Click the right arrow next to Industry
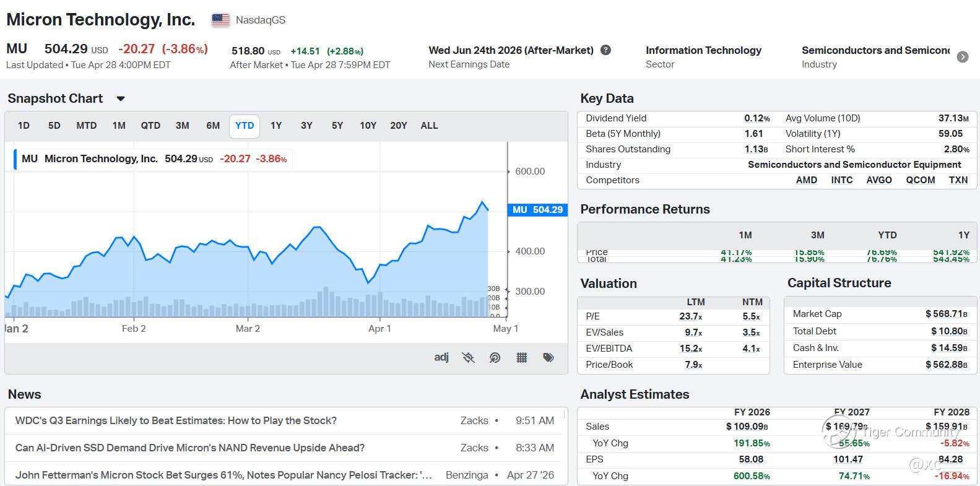 click(x=963, y=57)
